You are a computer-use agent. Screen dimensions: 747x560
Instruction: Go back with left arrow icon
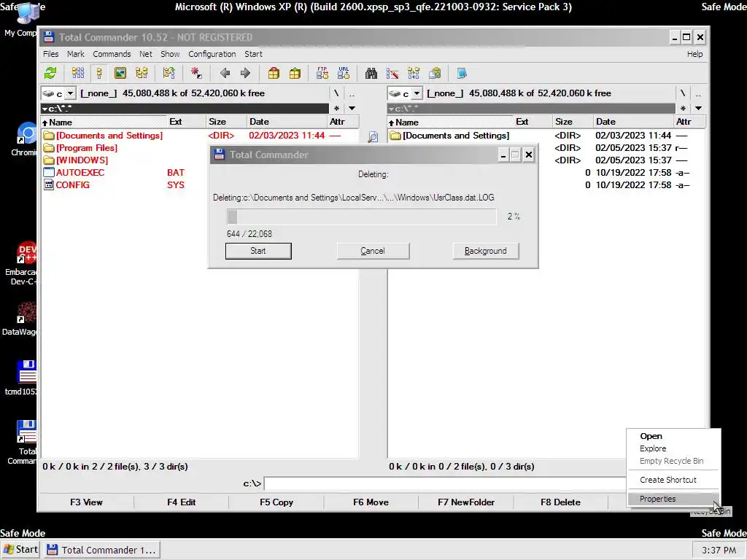tap(225, 73)
